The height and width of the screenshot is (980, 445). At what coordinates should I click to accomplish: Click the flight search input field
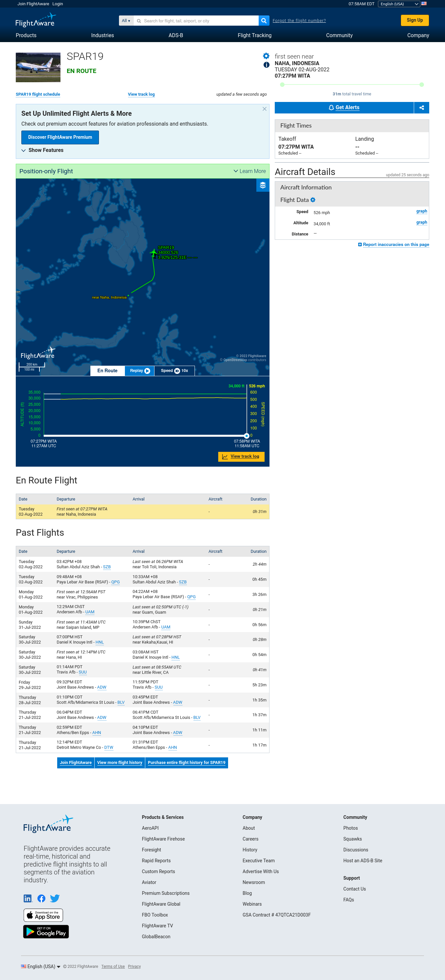pos(196,20)
